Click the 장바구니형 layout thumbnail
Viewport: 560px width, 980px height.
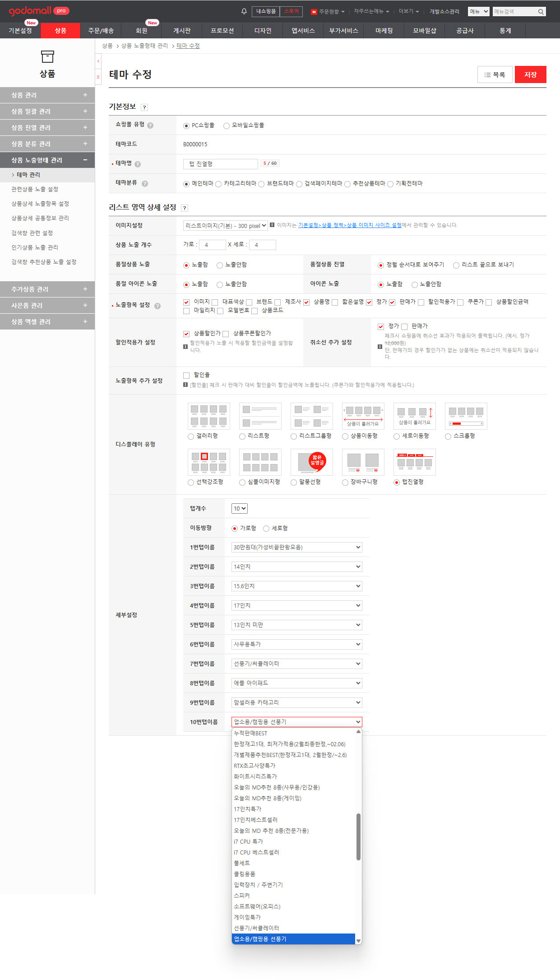(363, 462)
